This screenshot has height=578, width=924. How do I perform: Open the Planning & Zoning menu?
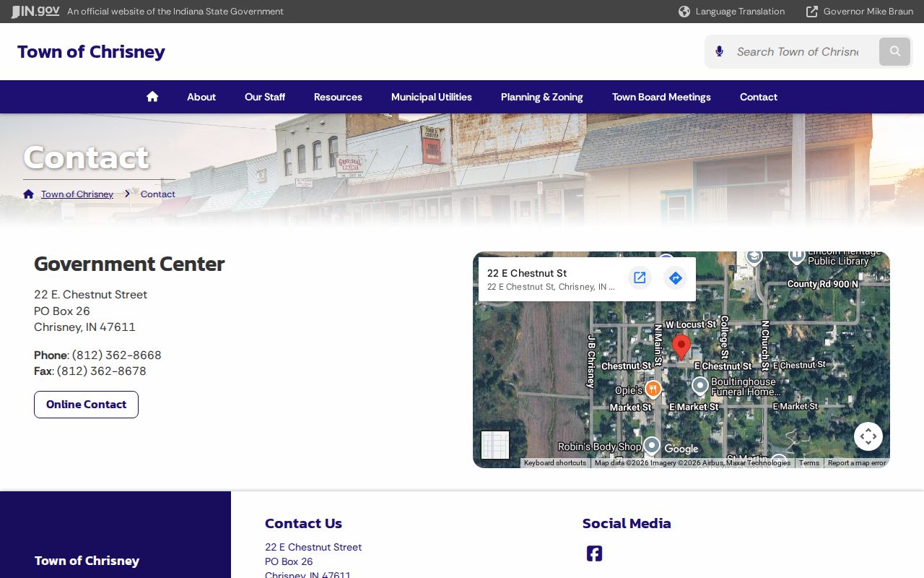click(x=542, y=97)
